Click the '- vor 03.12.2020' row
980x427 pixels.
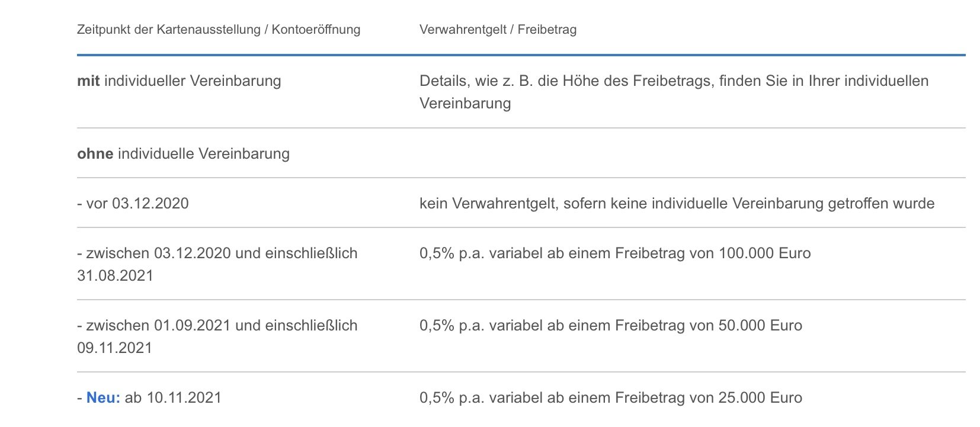(x=133, y=204)
